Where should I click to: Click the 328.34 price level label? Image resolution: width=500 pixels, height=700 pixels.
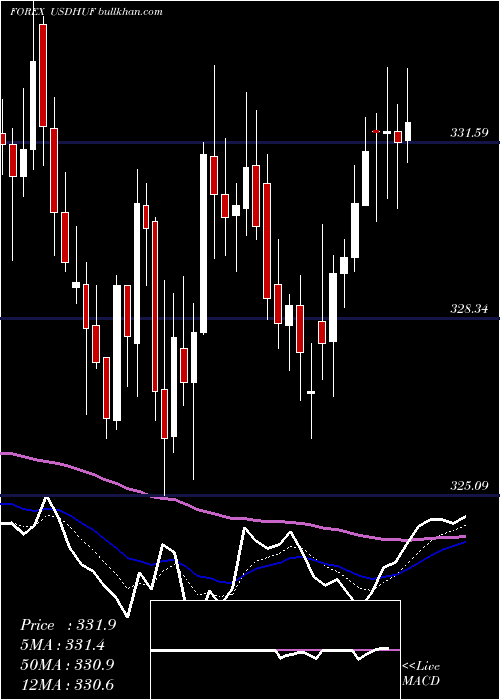tap(469, 308)
